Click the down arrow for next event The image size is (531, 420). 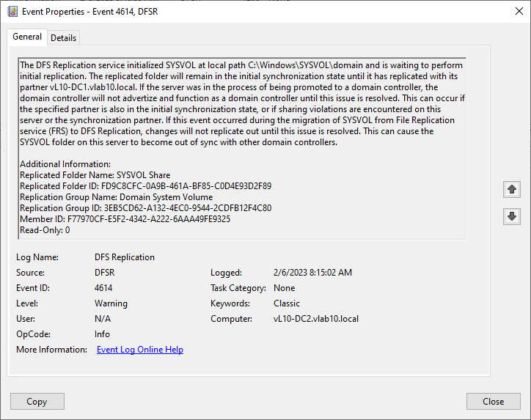coord(512,216)
